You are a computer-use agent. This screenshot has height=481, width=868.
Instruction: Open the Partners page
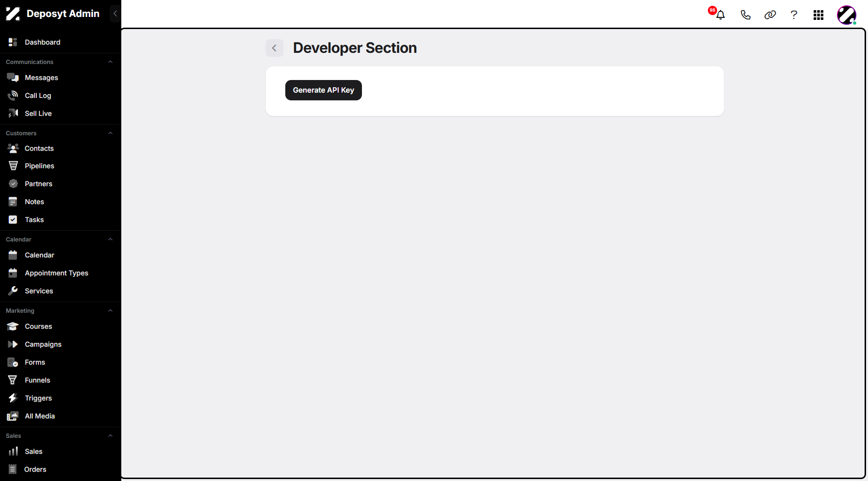click(x=38, y=184)
